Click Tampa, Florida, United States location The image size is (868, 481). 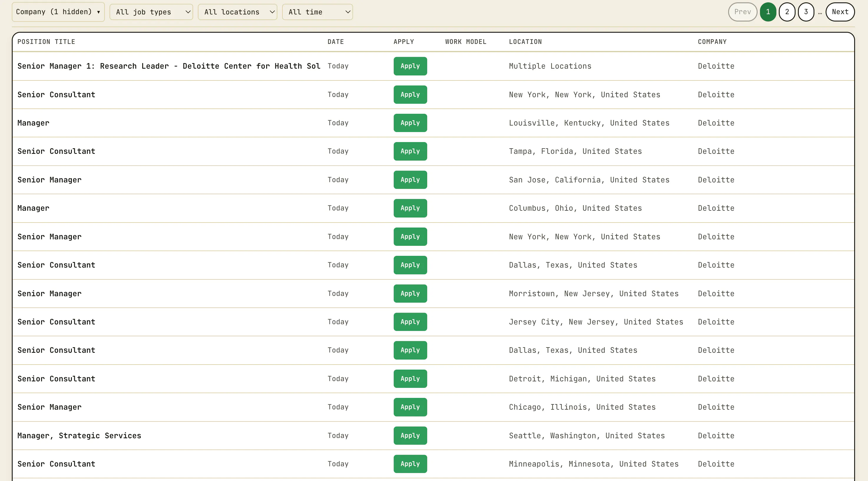pyautogui.click(x=575, y=151)
